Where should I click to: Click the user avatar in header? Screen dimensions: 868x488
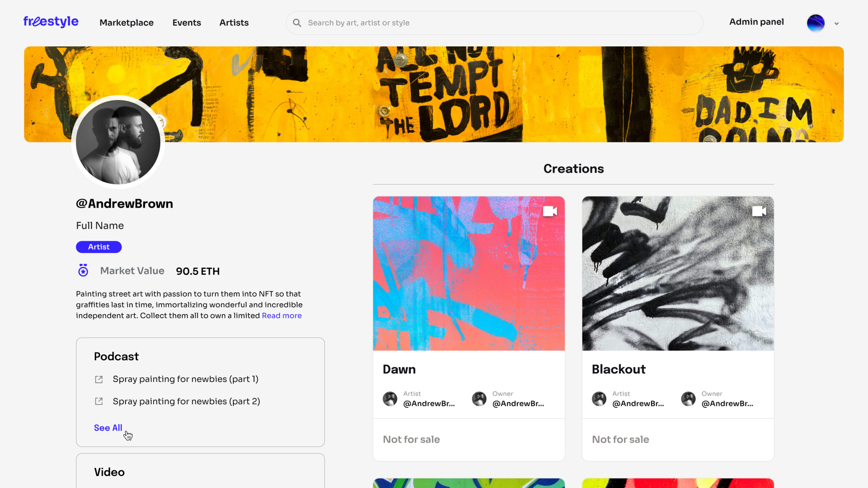coord(815,23)
